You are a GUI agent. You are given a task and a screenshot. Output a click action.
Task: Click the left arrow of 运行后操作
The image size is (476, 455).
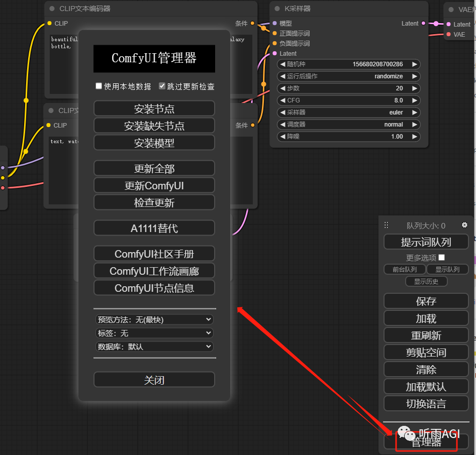tap(282, 76)
